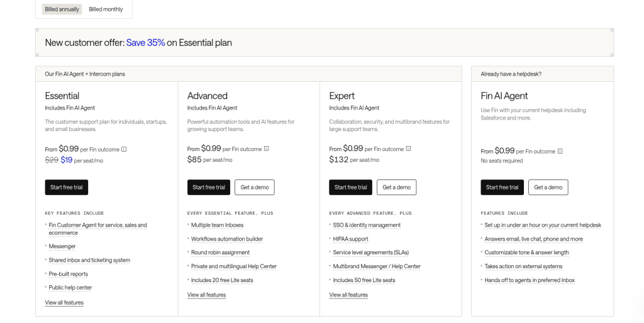The height and width of the screenshot is (323, 644).
Task: Click Set up in under an hour feature
Action: tap(543, 225)
